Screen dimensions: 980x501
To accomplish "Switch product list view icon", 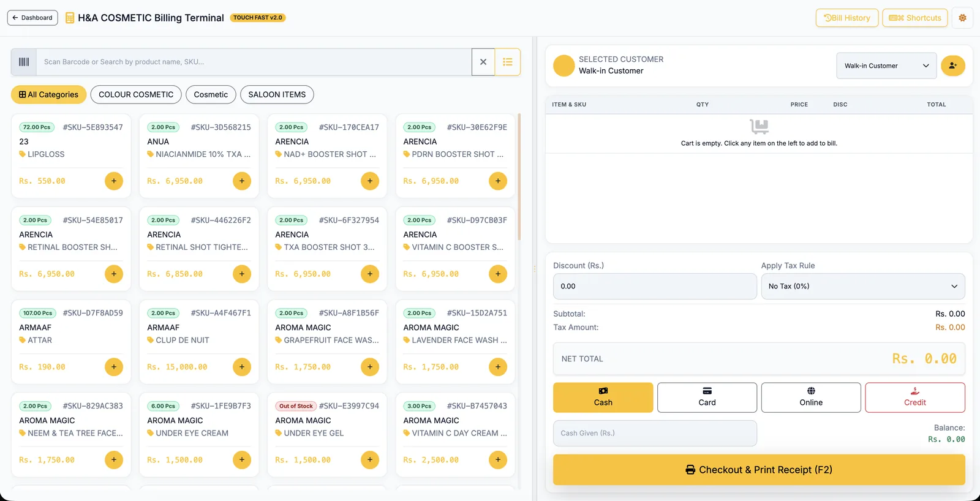I will point(508,62).
